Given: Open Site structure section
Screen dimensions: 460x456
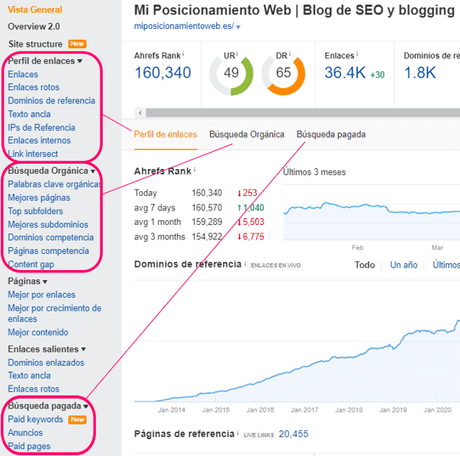Looking at the screenshot, I should coord(35,44).
